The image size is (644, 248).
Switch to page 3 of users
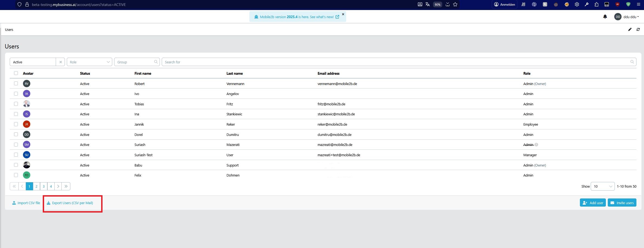[44, 186]
